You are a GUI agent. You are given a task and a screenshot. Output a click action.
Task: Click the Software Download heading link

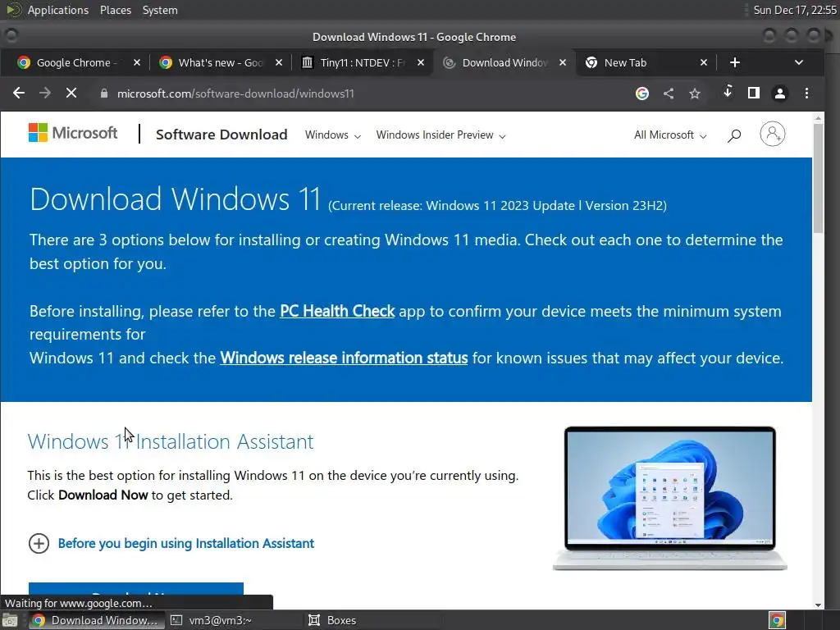[221, 135]
